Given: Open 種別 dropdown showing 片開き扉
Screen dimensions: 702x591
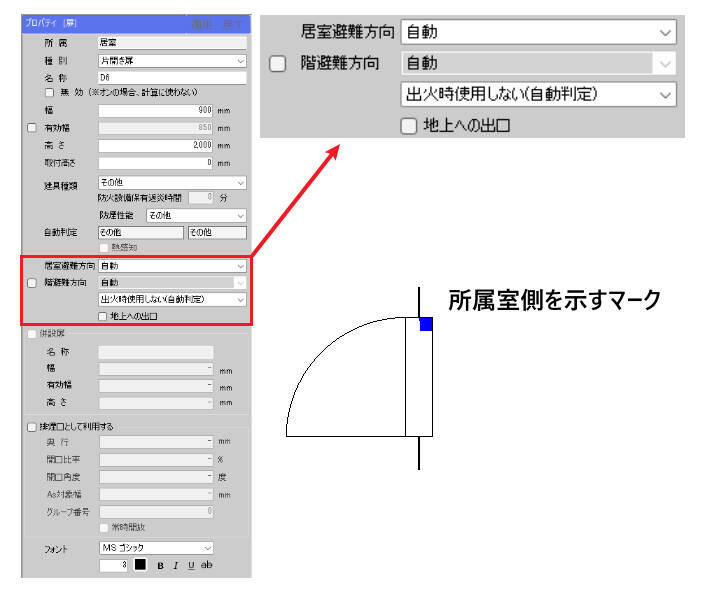Looking at the screenshot, I should pyautogui.click(x=172, y=61).
